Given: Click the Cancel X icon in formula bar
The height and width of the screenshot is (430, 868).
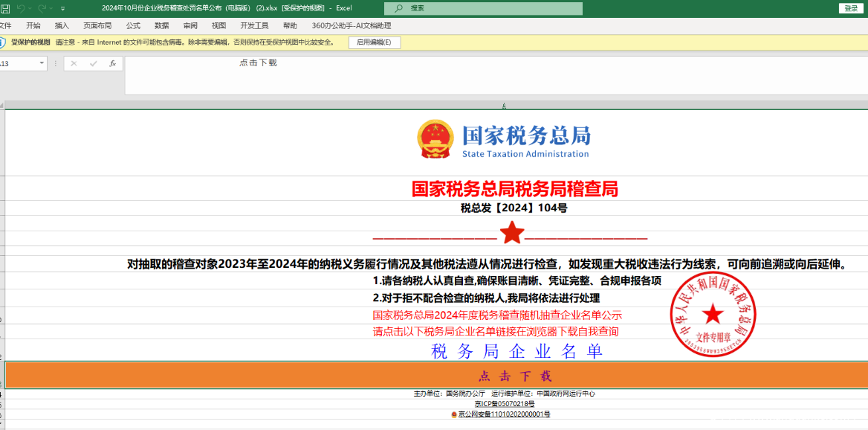Looking at the screenshot, I should 74,64.
